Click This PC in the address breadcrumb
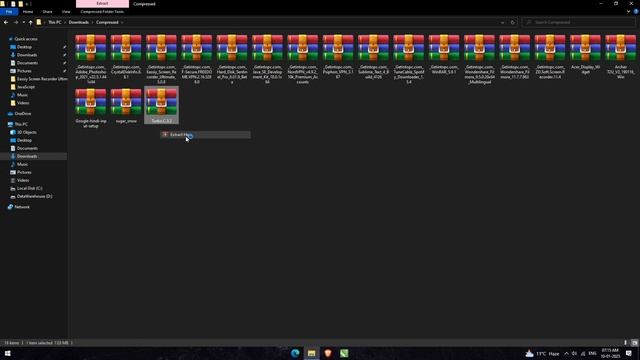640x360 pixels. pos(55,22)
